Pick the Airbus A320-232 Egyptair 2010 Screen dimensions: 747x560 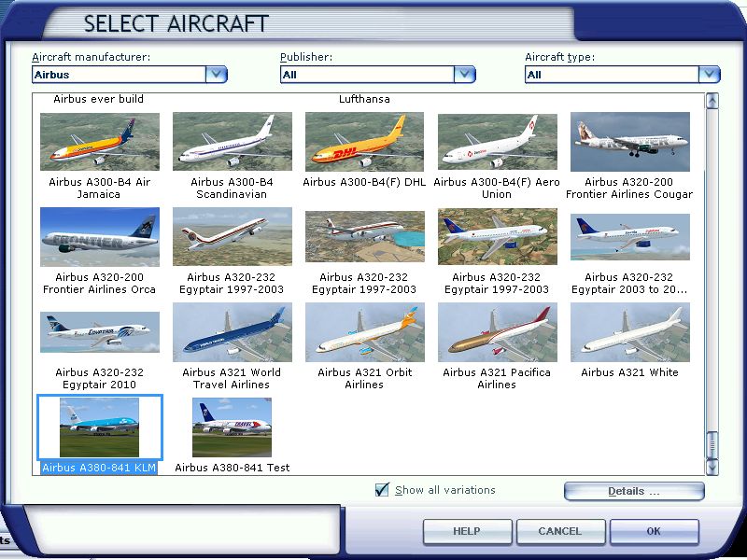point(100,332)
